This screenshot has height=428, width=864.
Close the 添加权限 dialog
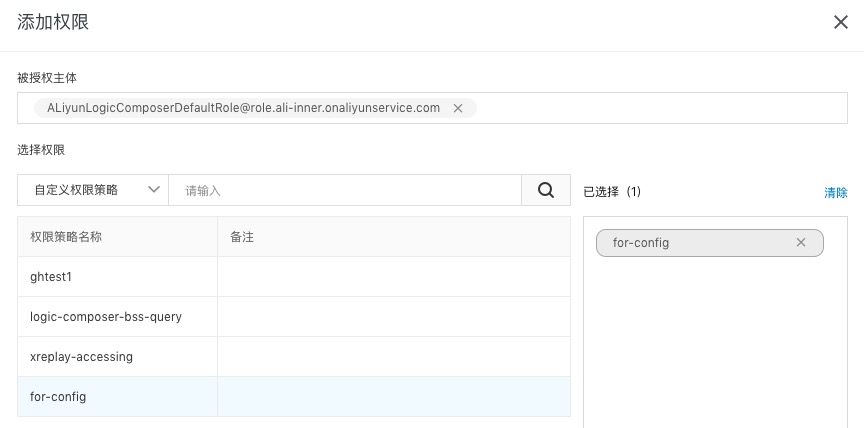coord(840,22)
